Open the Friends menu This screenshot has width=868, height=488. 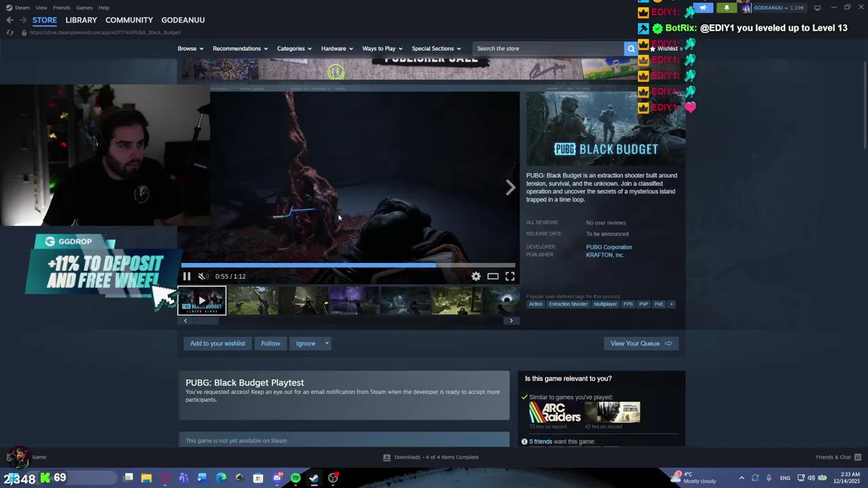[x=61, y=7]
